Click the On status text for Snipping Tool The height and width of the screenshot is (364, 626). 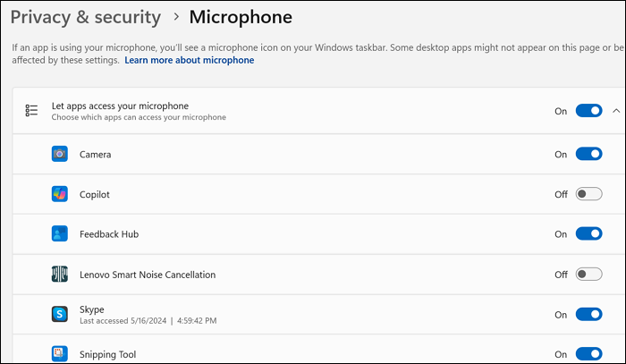click(x=561, y=354)
